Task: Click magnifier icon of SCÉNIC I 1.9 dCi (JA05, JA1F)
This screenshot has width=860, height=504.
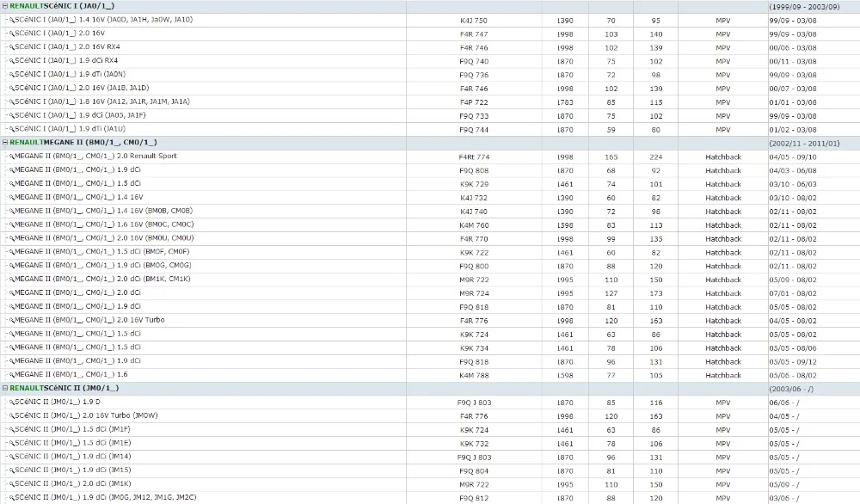Action: (x=11, y=116)
